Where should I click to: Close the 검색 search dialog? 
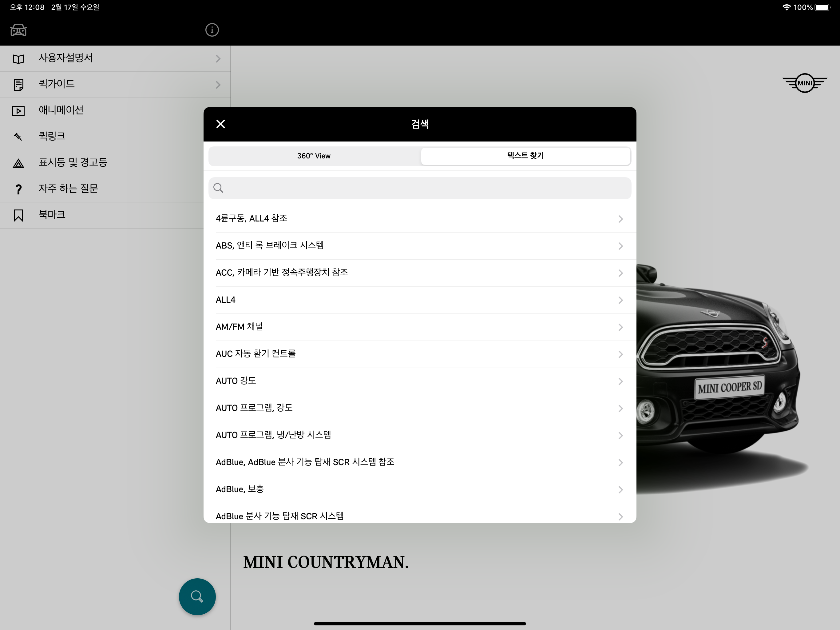click(x=221, y=124)
